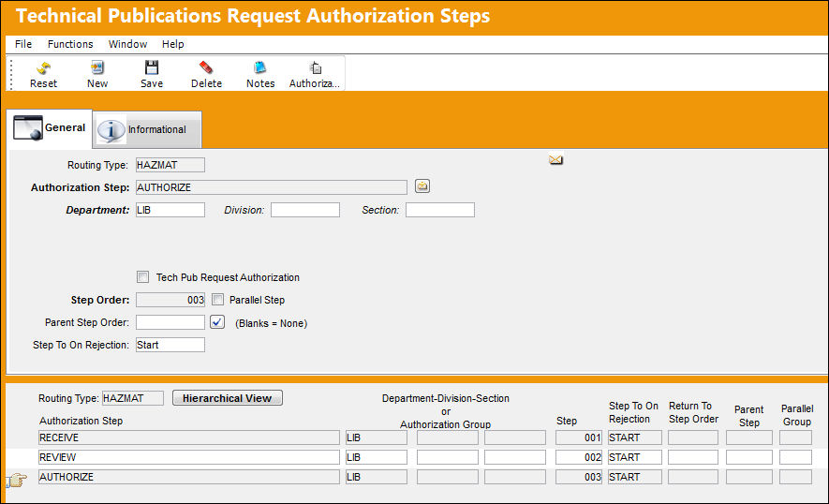Click the Authorization Step column header
Screen dimensions: 829x504
click(x=81, y=421)
